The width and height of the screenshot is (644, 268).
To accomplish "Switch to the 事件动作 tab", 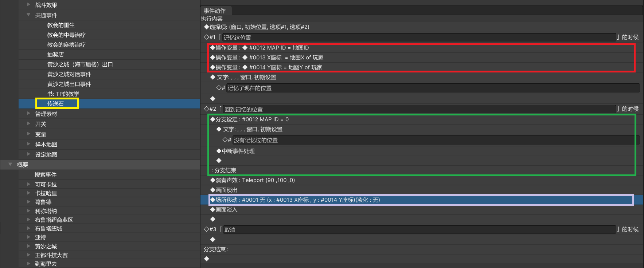I will tap(215, 11).
